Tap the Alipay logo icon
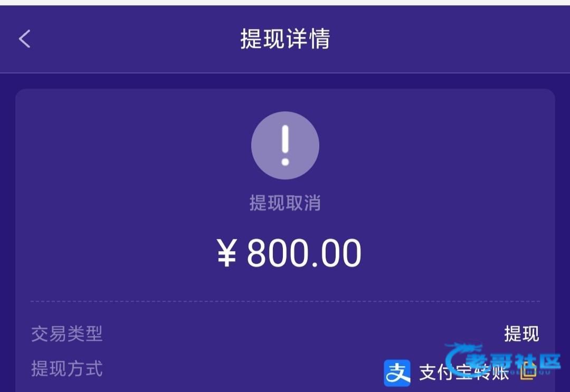 397,373
